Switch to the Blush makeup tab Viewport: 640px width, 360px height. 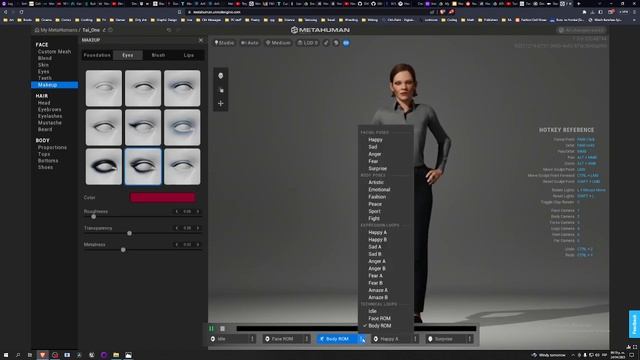[158, 55]
